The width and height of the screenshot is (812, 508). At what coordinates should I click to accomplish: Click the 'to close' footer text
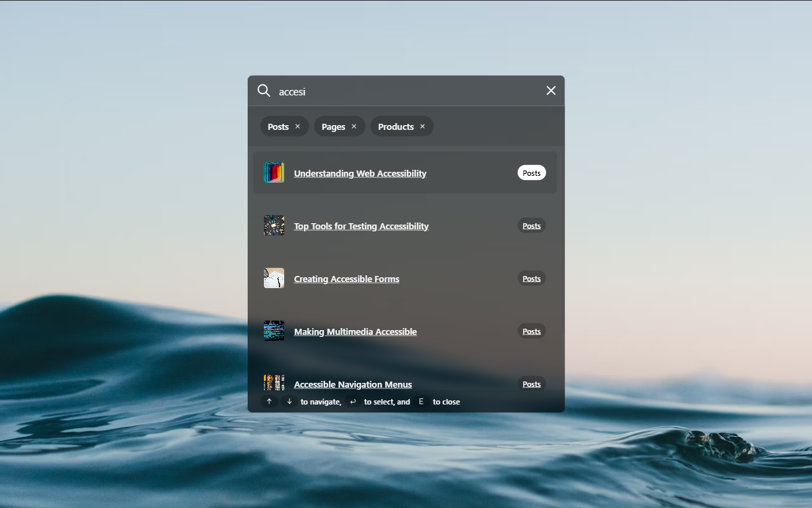[447, 402]
